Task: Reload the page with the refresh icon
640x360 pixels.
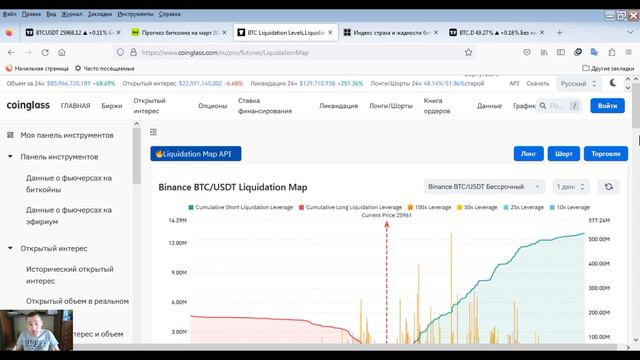Action: point(45,53)
